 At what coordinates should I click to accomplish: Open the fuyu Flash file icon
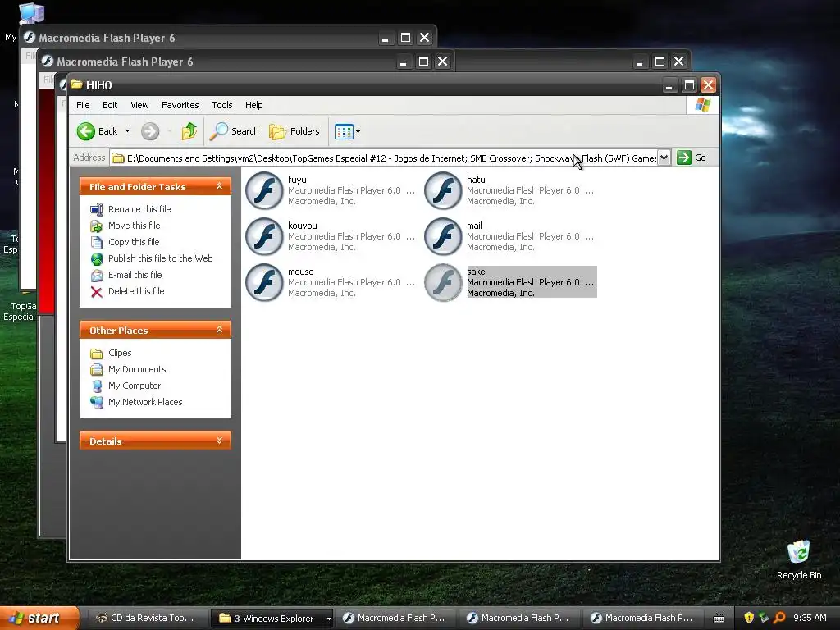click(x=263, y=190)
